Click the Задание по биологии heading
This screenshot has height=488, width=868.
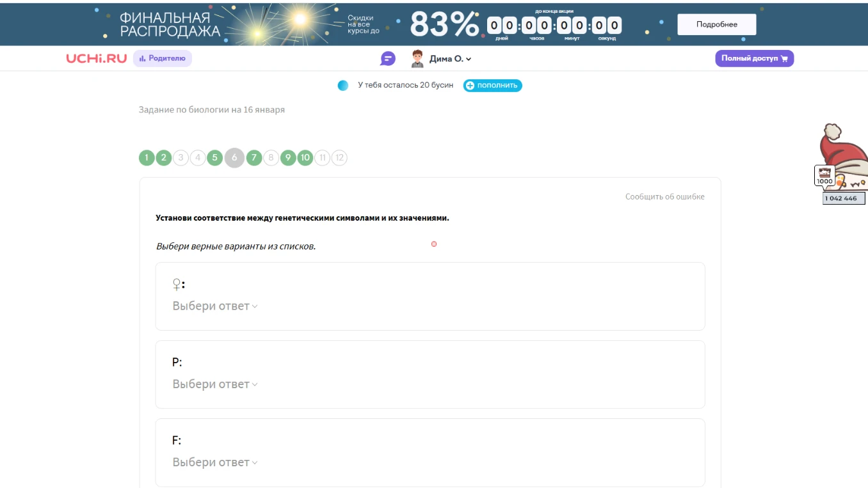tap(212, 110)
